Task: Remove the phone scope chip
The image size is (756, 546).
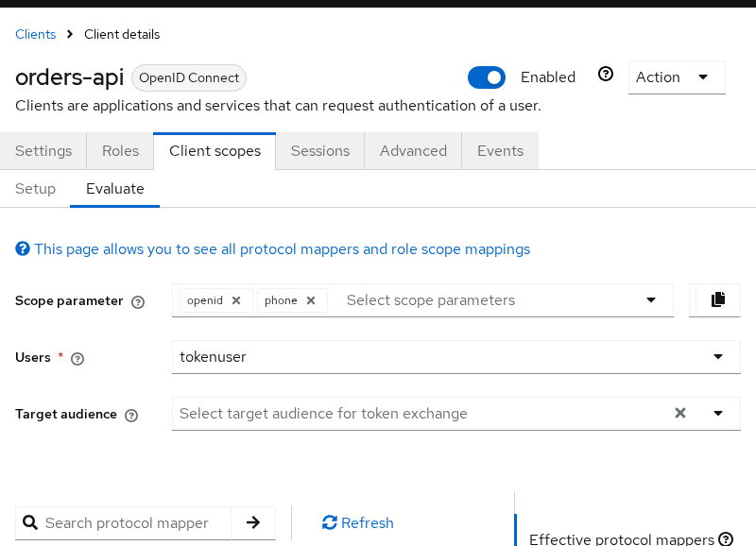Action: point(311,300)
